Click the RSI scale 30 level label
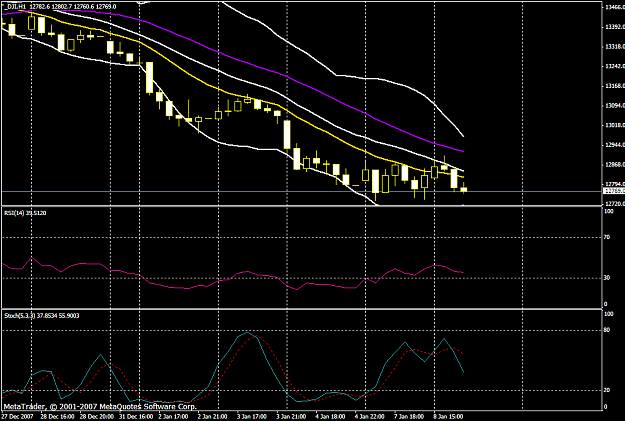The image size is (625, 421). point(607,277)
